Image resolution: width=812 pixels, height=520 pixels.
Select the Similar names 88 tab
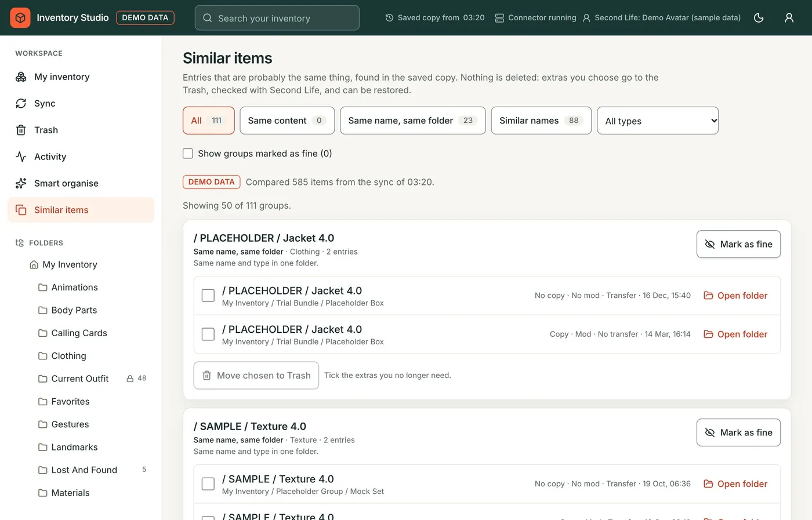(x=541, y=121)
